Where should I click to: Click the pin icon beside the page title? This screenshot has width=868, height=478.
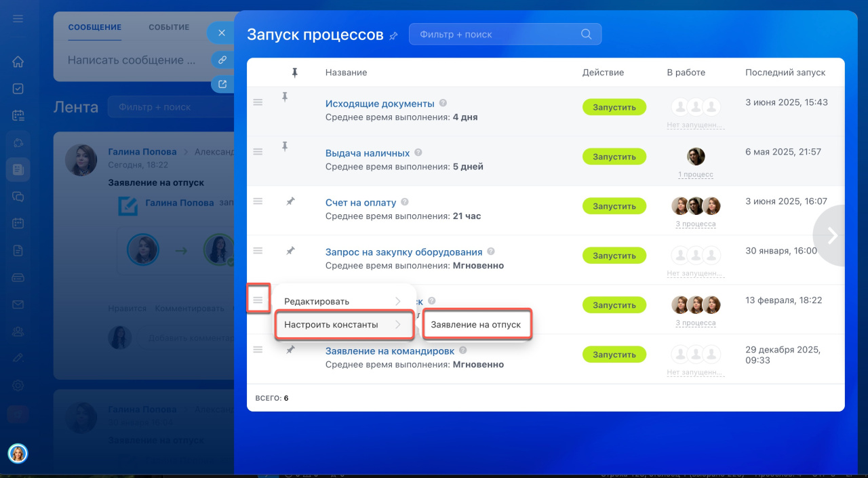393,35
